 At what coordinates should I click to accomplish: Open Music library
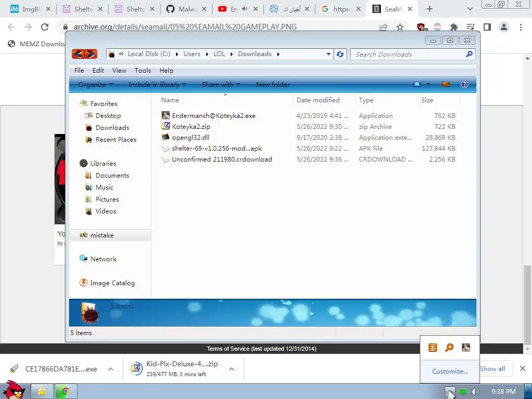(x=104, y=187)
